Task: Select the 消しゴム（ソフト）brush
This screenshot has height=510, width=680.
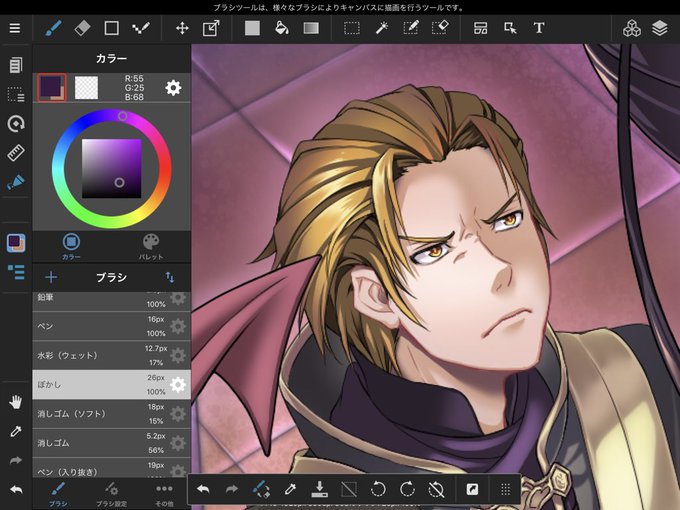Action: point(111,414)
